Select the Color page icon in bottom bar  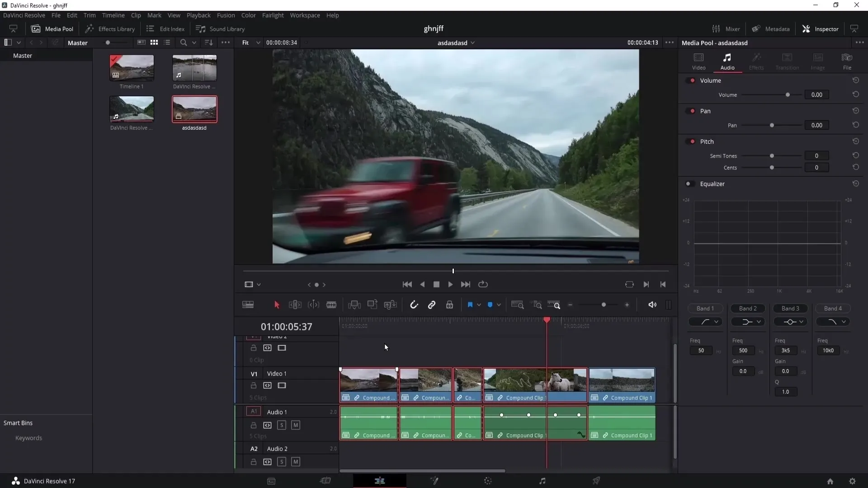coord(488,481)
